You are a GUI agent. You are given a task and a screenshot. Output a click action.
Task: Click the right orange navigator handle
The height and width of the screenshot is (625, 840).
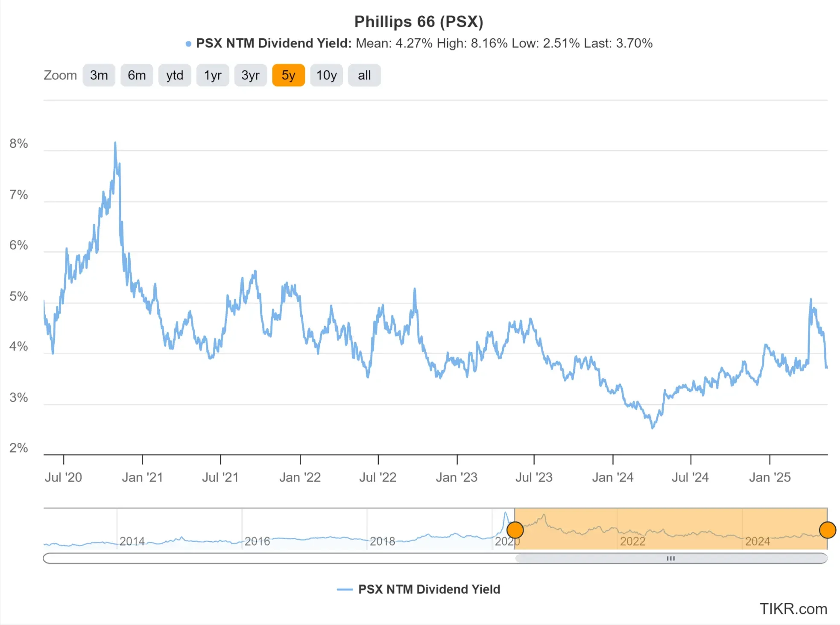[x=828, y=530]
